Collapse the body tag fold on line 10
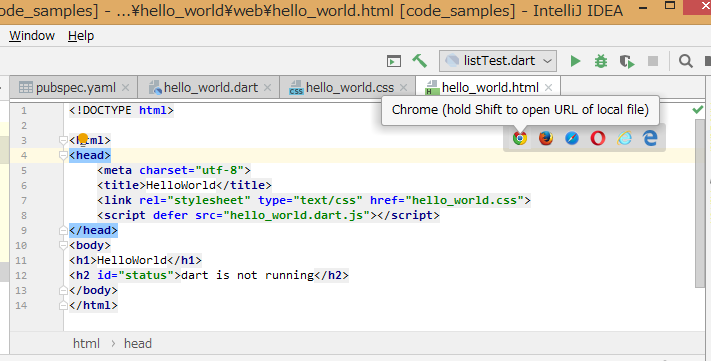 tap(63, 245)
